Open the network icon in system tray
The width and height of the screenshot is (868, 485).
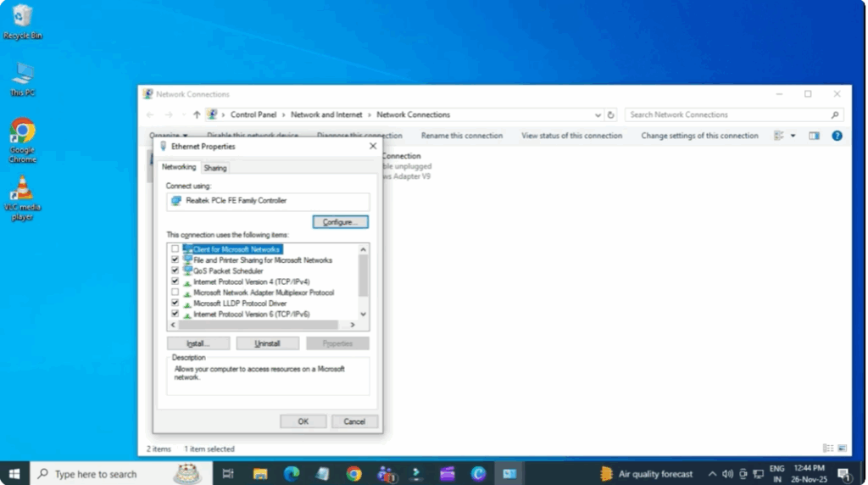tap(759, 474)
